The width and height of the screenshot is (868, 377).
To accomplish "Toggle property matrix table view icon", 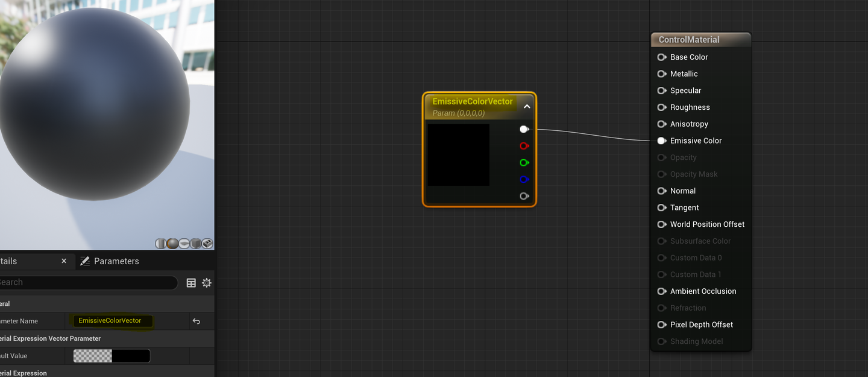I will tap(191, 283).
